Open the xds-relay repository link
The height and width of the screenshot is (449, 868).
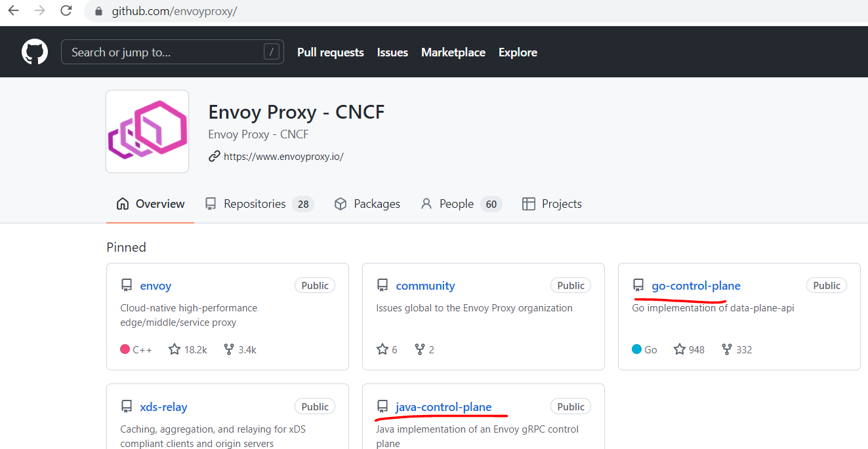click(163, 407)
